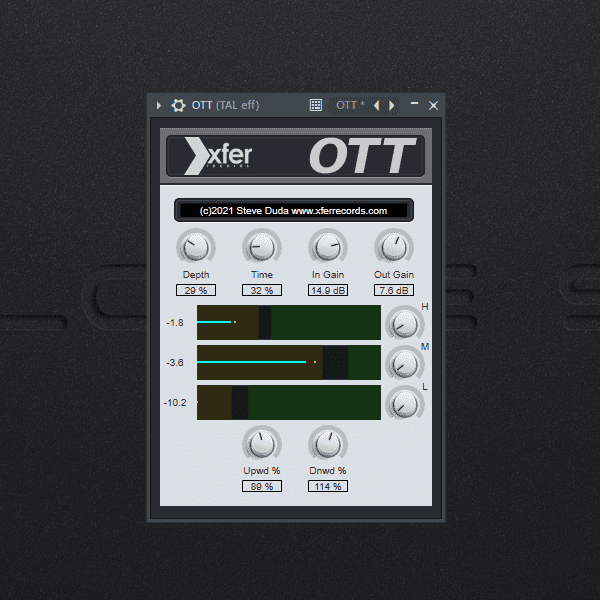The image size is (600, 600).
Task: Select previous preset with left arrow
Action: pyautogui.click(x=377, y=105)
